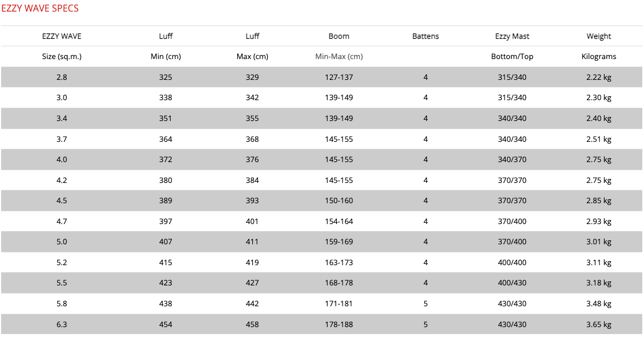Click the luff max value 442
The width and height of the screenshot is (644, 341).
coord(252,303)
